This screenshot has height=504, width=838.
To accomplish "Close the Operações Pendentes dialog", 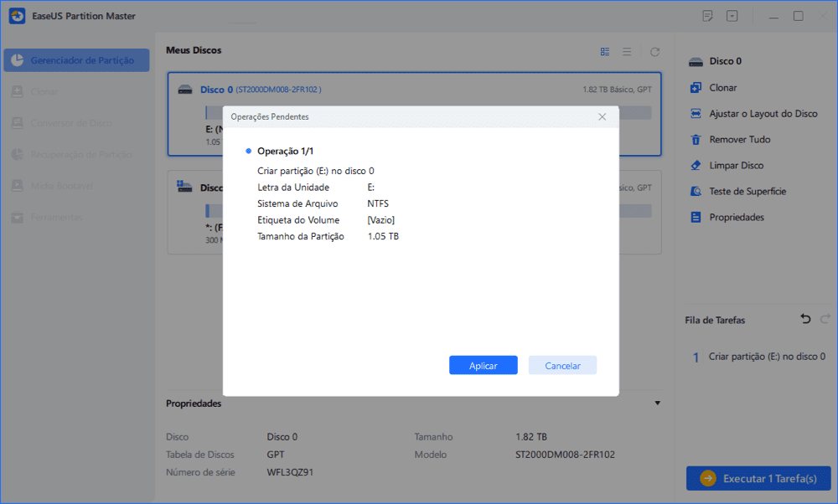I will click(603, 117).
